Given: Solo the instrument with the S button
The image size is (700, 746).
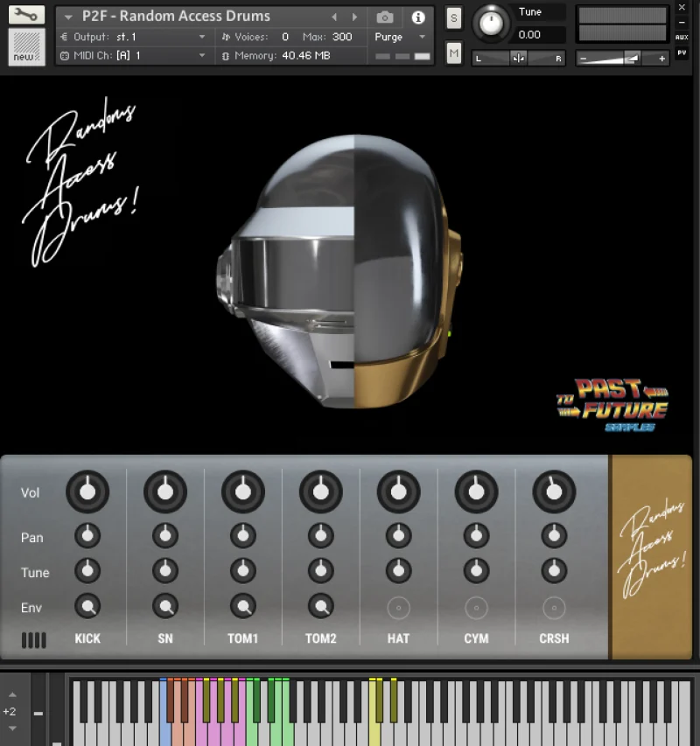Looking at the screenshot, I should pos(453,17).
